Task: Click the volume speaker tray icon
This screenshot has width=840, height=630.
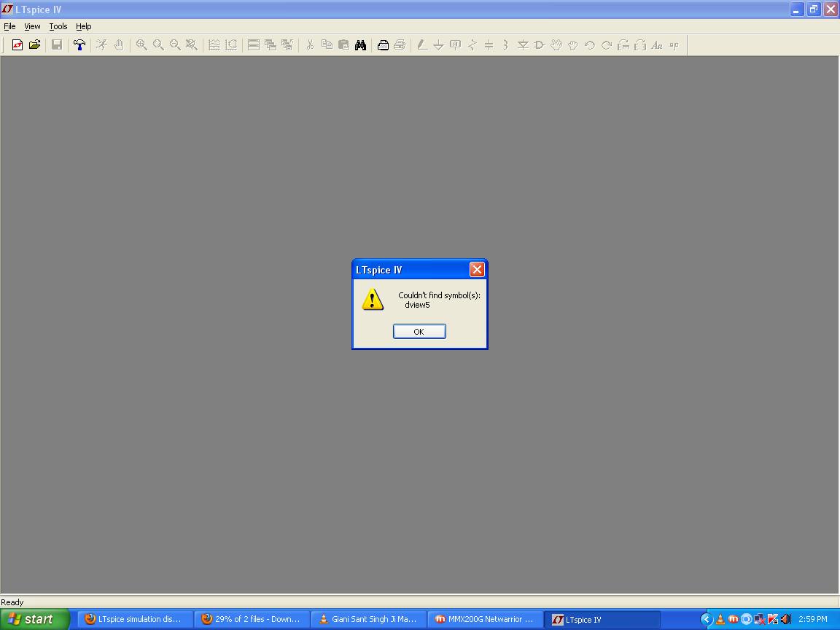Action: pos(785,620)
